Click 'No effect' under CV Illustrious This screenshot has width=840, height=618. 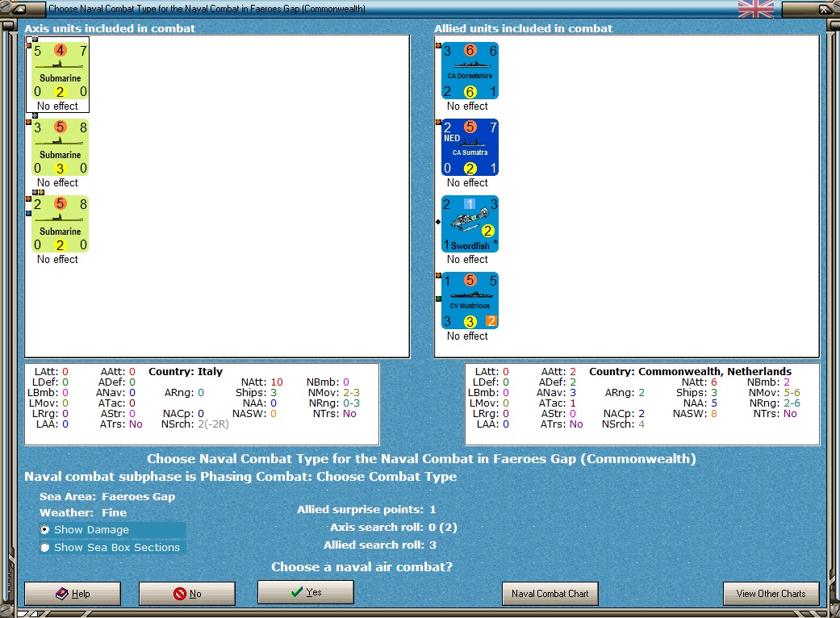467,336
